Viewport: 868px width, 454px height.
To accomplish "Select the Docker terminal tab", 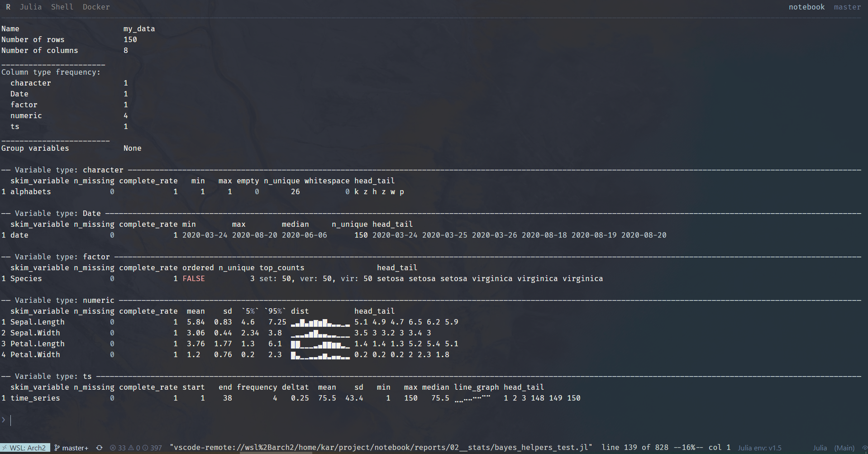I will pos(96,7).
